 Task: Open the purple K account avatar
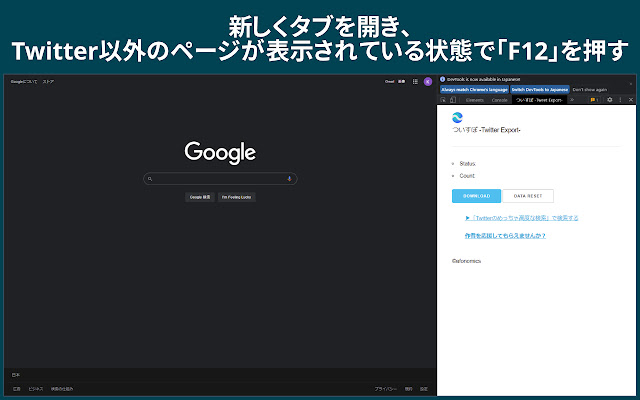tap(428, 82)
